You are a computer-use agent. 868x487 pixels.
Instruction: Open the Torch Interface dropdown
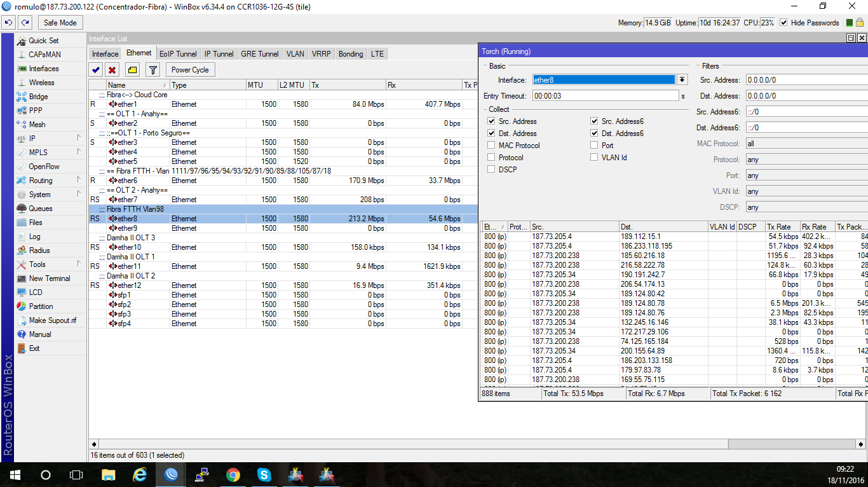tap(682, 80)
